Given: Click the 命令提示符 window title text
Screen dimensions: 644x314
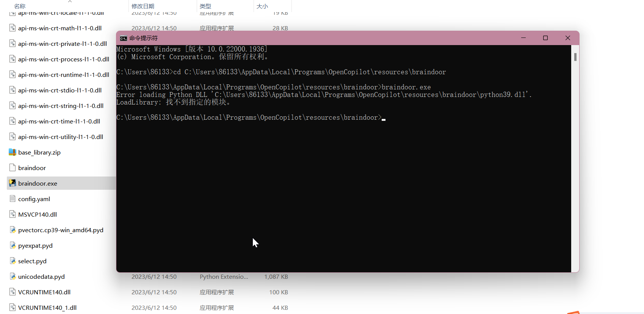Looking at the screenshot, I should (143, 38).
